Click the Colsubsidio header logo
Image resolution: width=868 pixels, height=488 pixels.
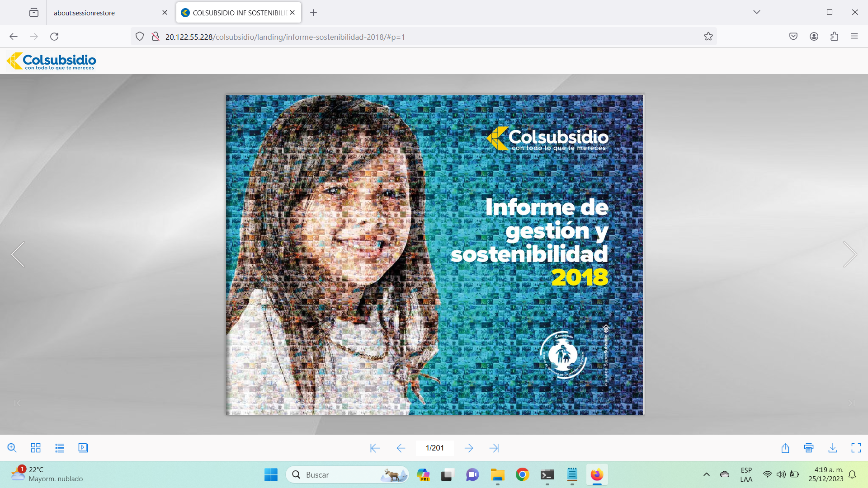point(52,61)
